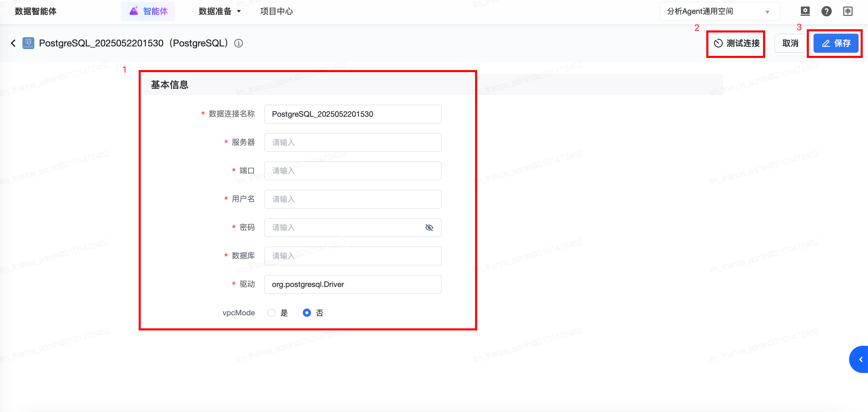
Task: Focus the 用户名 input field
Action: [353, 199]
